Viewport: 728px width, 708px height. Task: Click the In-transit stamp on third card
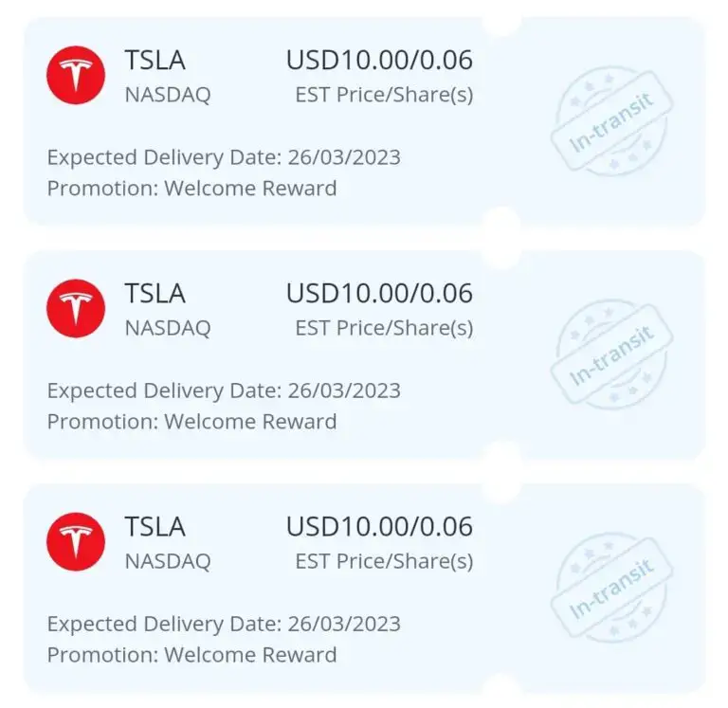click(x=612, y=588)
